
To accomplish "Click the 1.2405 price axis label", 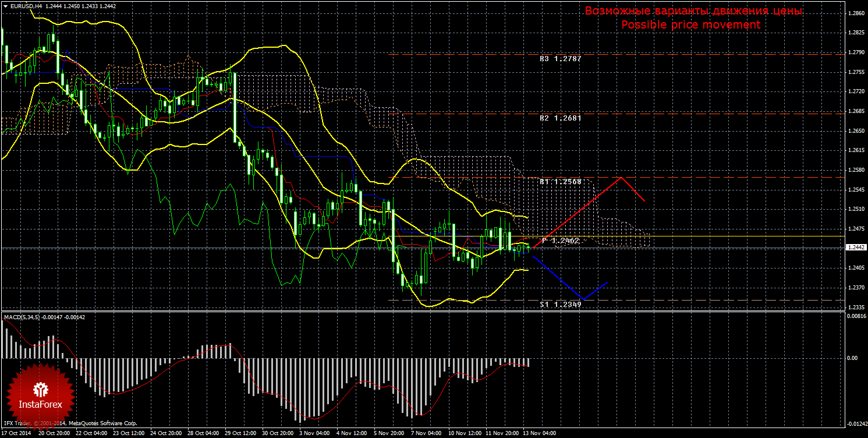I will pos(856,268).
